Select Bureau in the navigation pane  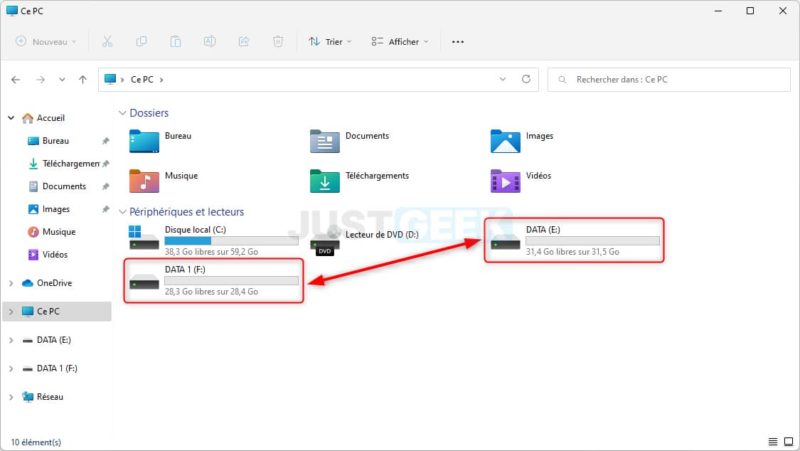tap(55, 141)
